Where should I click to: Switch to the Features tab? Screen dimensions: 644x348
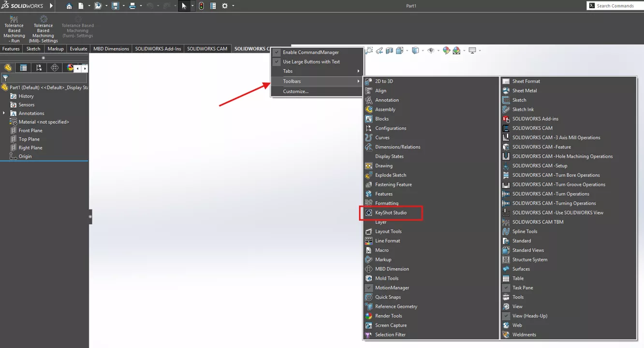click(11, 49)
